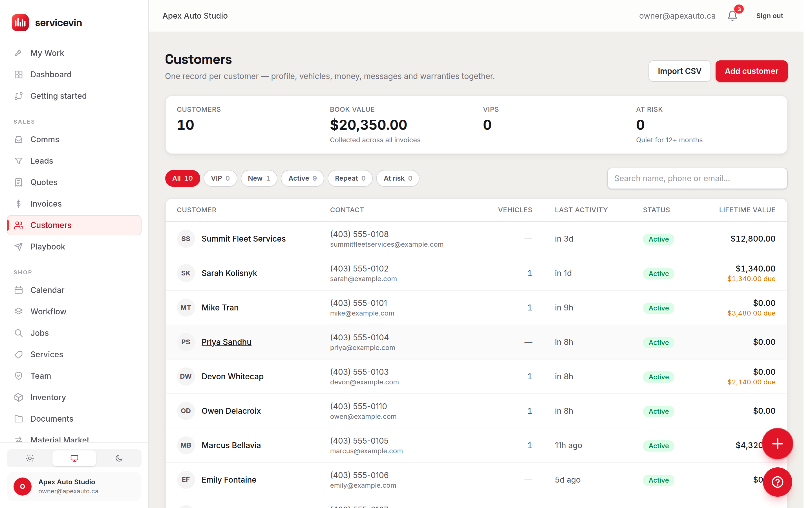Click the Inventory box icon
This screenshot has height=508, width=812.
pos(18,397)
